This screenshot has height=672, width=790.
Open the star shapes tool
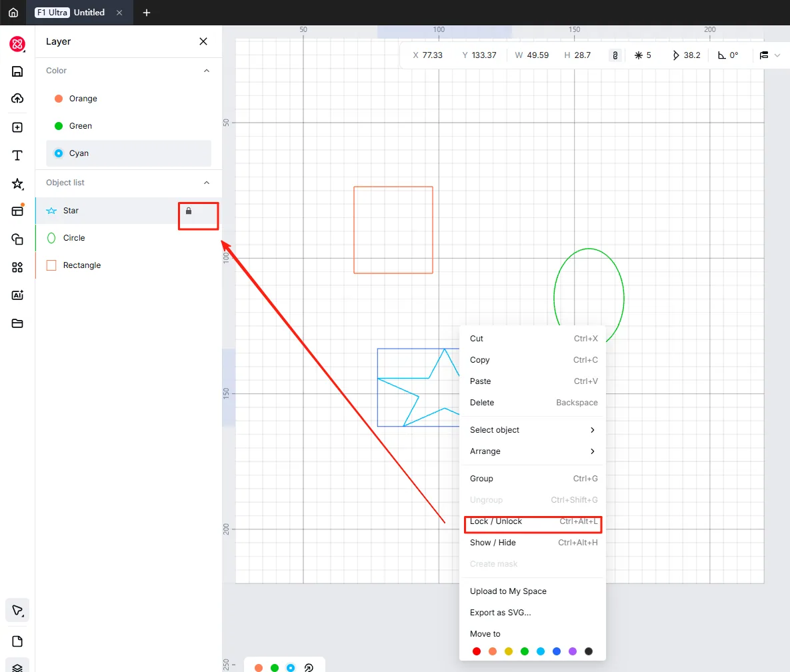point(17,183)
